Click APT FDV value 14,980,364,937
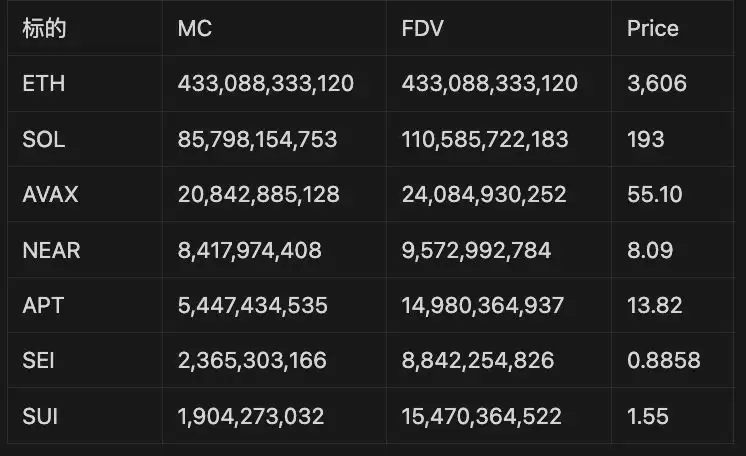This screenshot has height=456, width=746. click(483, 305)
